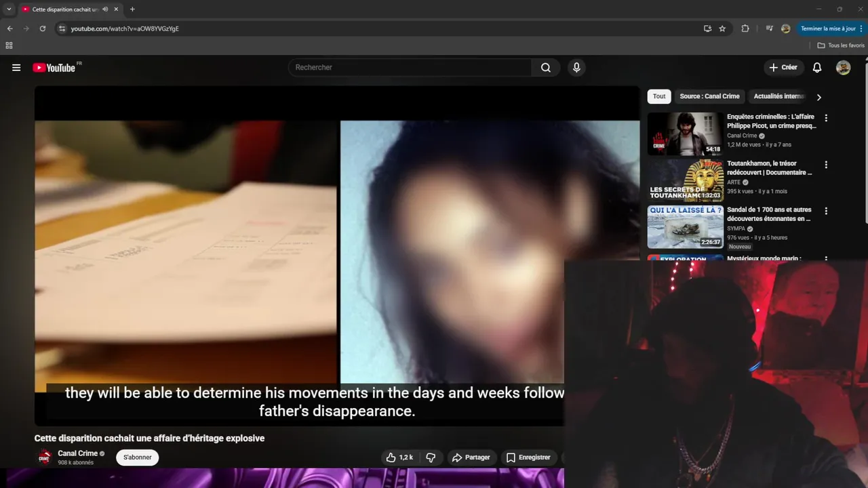Open the Toutankhamon, le trésor redécouvert title
868x488 pixels.
769,168
